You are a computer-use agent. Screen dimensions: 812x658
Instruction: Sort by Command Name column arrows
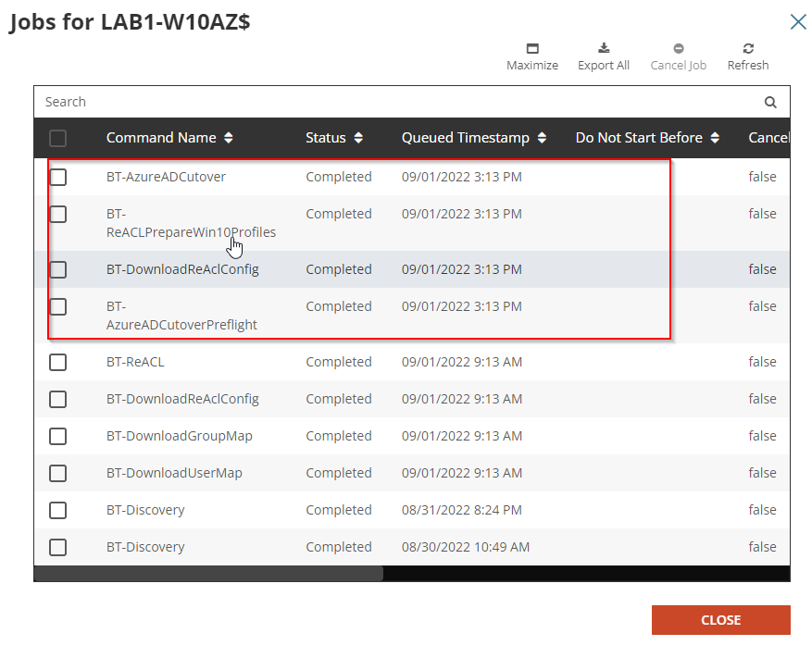point(229,138)
